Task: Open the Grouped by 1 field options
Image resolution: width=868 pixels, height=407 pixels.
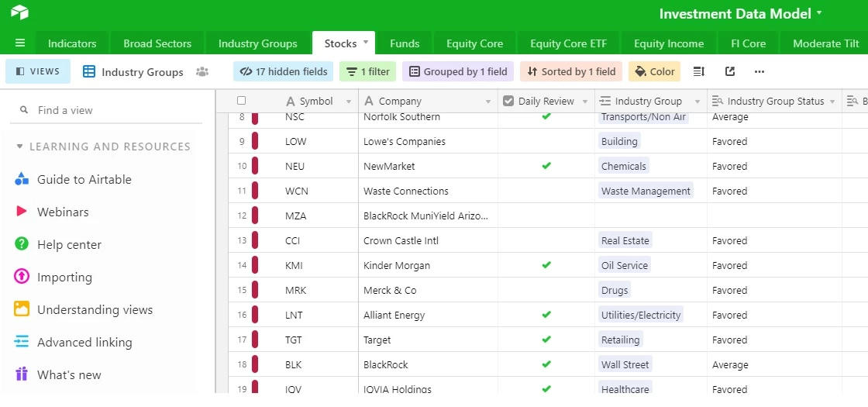Action: 458,71
